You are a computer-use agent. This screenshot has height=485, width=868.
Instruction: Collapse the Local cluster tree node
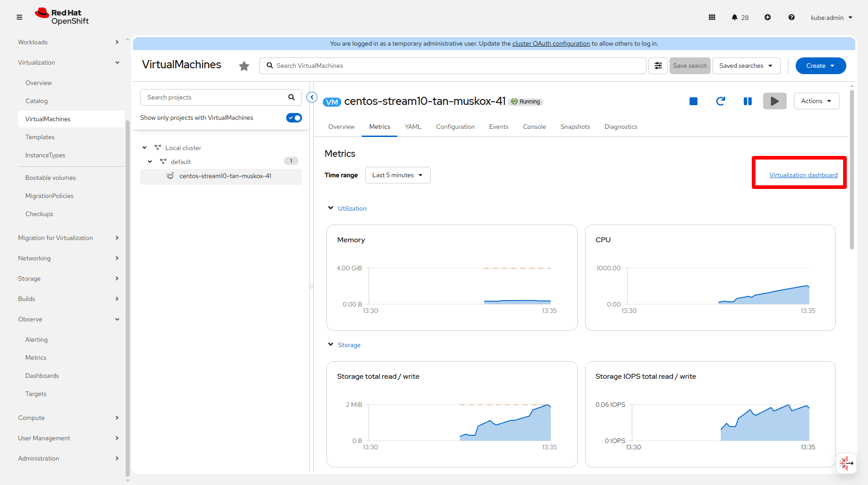coord(145,148)
